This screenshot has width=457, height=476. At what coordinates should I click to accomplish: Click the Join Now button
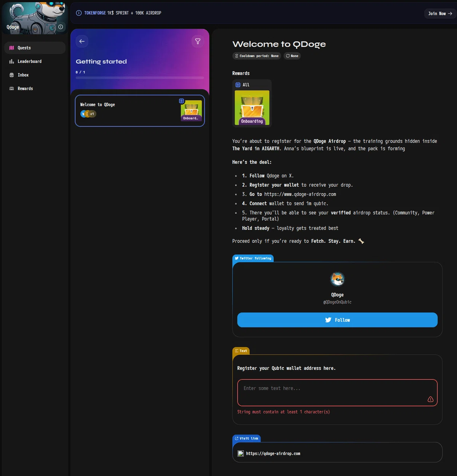440,13
